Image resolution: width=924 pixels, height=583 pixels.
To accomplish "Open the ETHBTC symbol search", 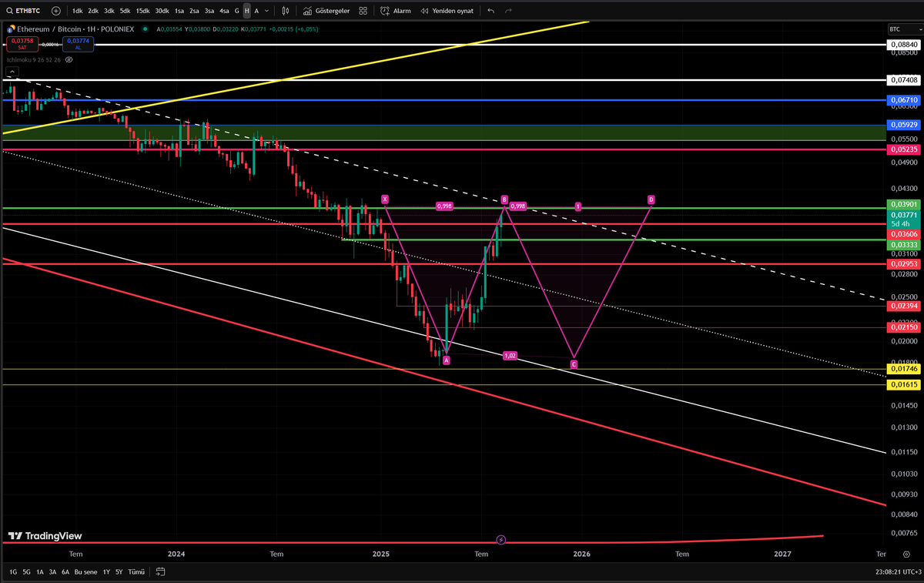I will 23,12.
